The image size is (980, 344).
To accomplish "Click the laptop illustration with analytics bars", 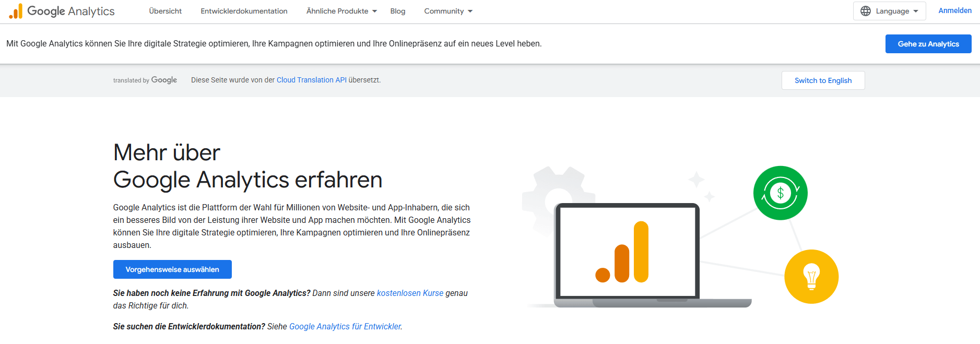I will [x=627, y=252].
